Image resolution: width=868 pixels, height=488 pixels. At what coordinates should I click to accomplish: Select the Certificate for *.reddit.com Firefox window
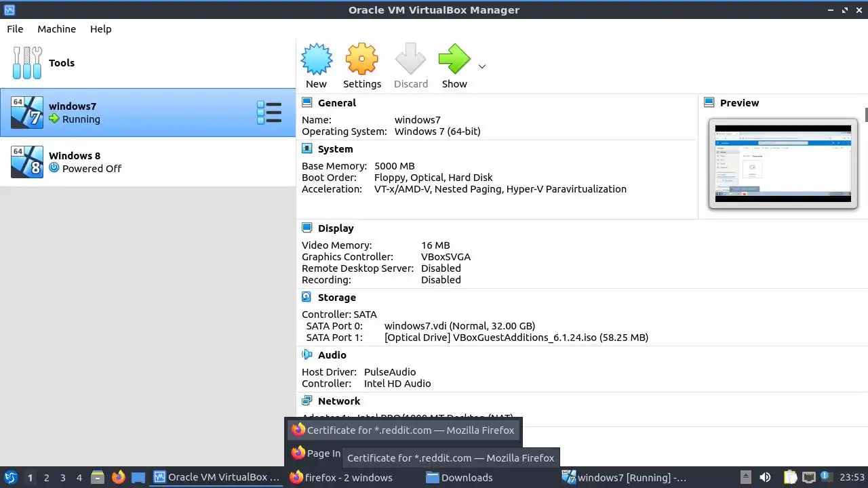click(x=403, y=430)
